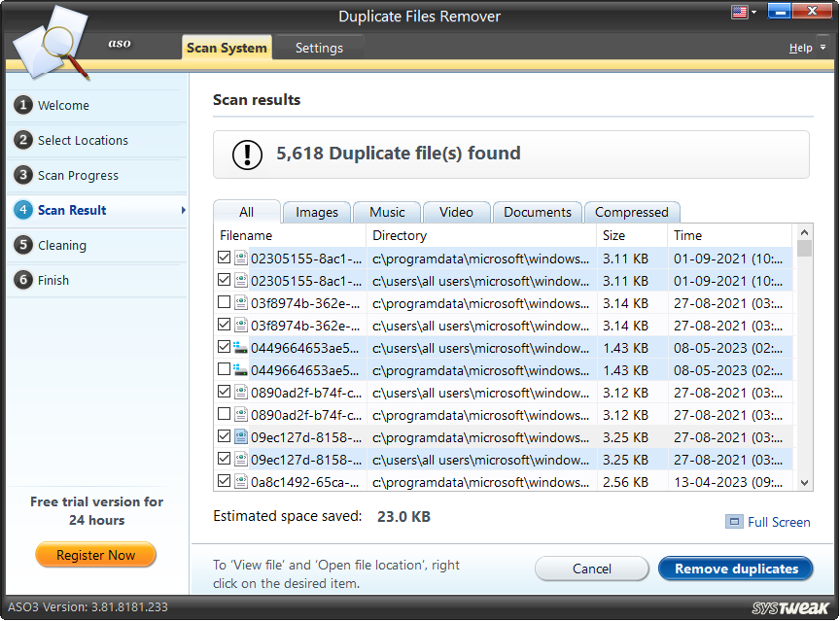Click Register Now

[x=95, y=555]
